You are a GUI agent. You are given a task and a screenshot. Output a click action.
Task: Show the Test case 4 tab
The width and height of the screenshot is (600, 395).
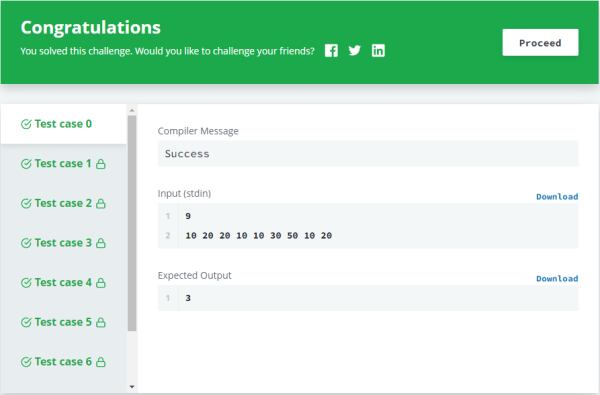tap(64, 282)
